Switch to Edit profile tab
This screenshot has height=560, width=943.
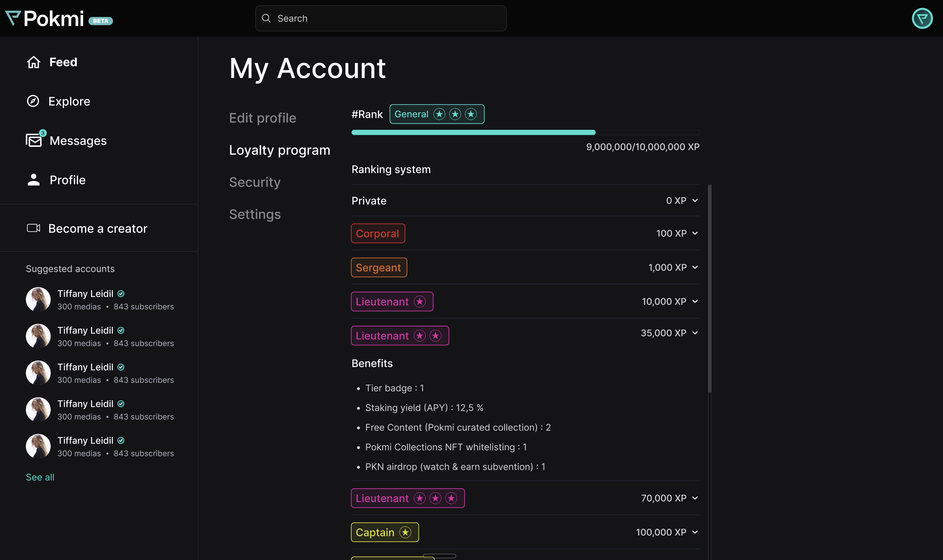(x=263, y=118)
